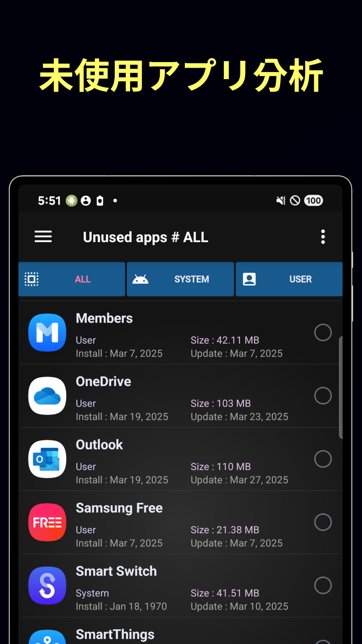Click 'Size : 42.11 MB' text
The width and height of the screenshot is (362, 644).
[225, 340]
